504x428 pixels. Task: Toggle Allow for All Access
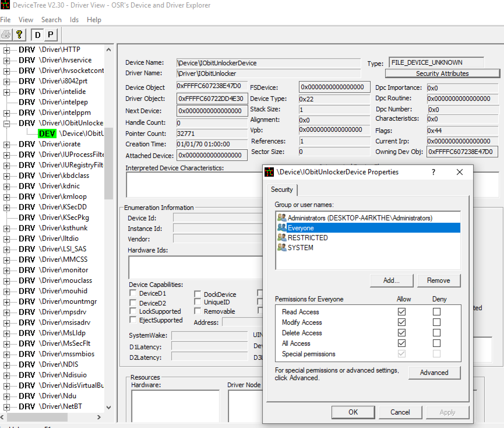pos(401,343)
